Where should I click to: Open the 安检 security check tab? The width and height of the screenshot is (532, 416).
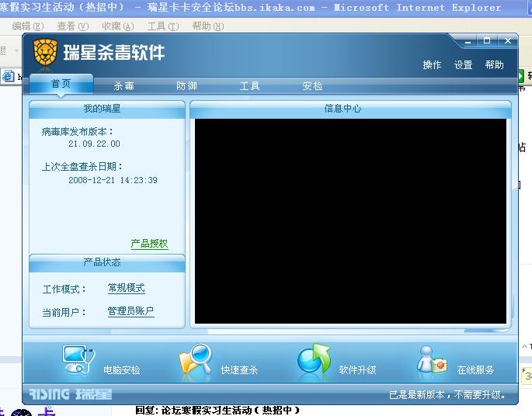pyautogui.click(x=312, y=86)
